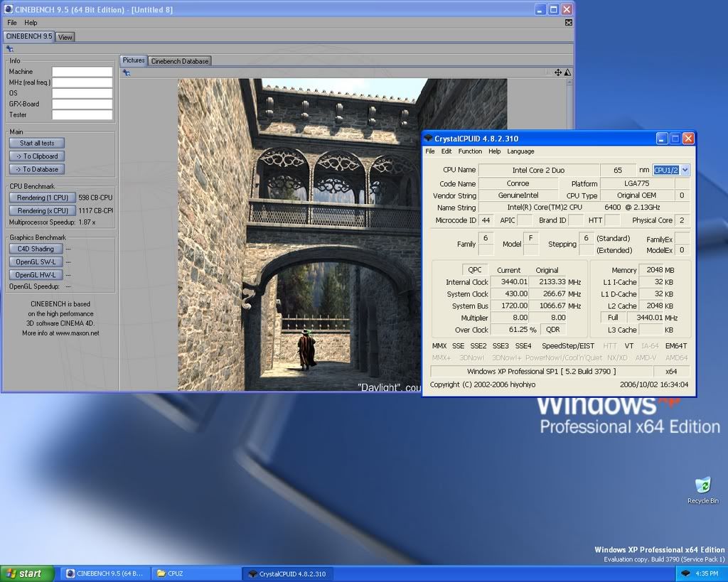Screen dimensions: 728x582
Task: Start the OpenGL HW-L test
Action: tap(36, 275)
